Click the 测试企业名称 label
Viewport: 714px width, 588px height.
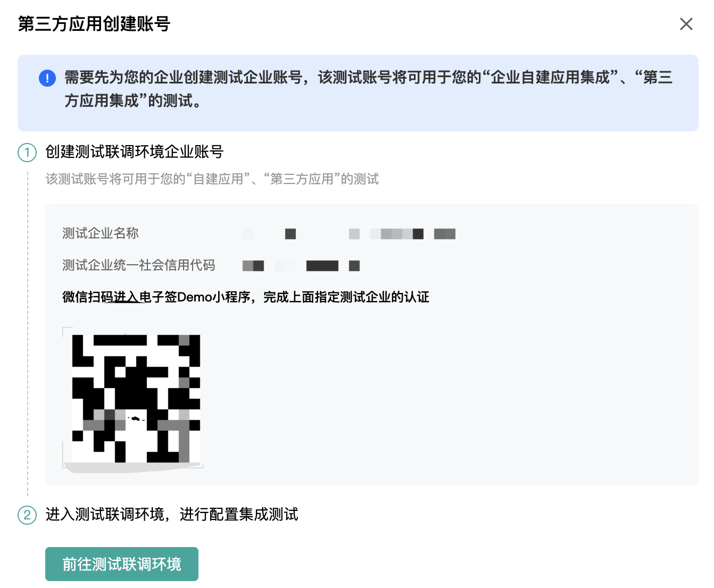coord(101,233)
